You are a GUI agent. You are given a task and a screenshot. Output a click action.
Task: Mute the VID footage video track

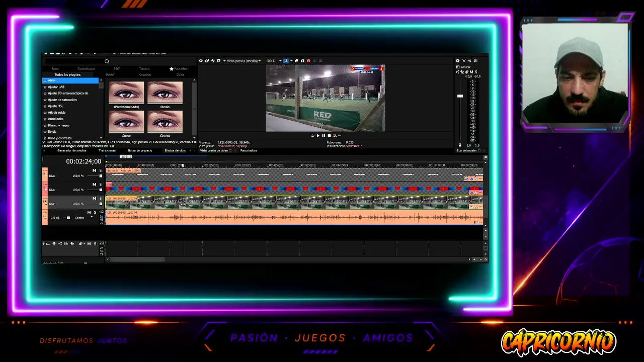[94, 199]
